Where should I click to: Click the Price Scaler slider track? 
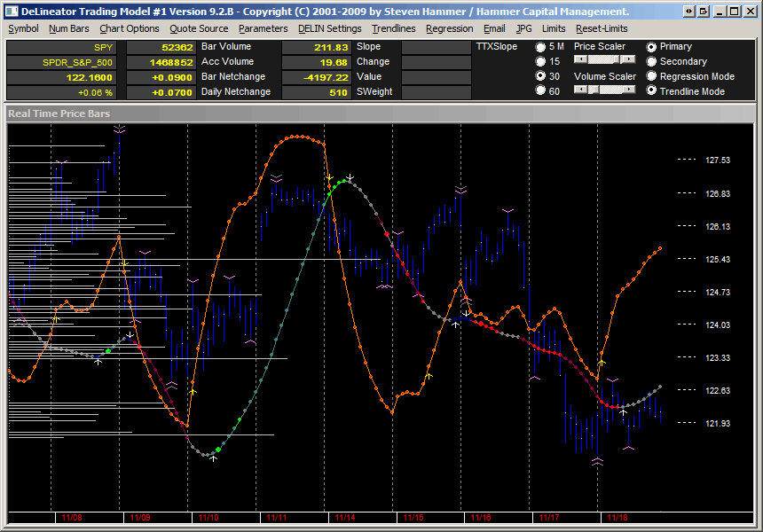tap(604, 59)
